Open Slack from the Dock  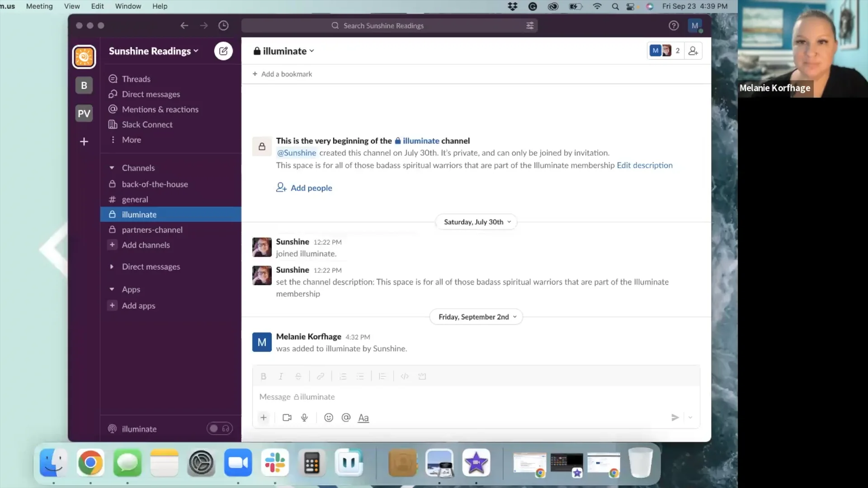pyautogui.click(x=275, y=463)
